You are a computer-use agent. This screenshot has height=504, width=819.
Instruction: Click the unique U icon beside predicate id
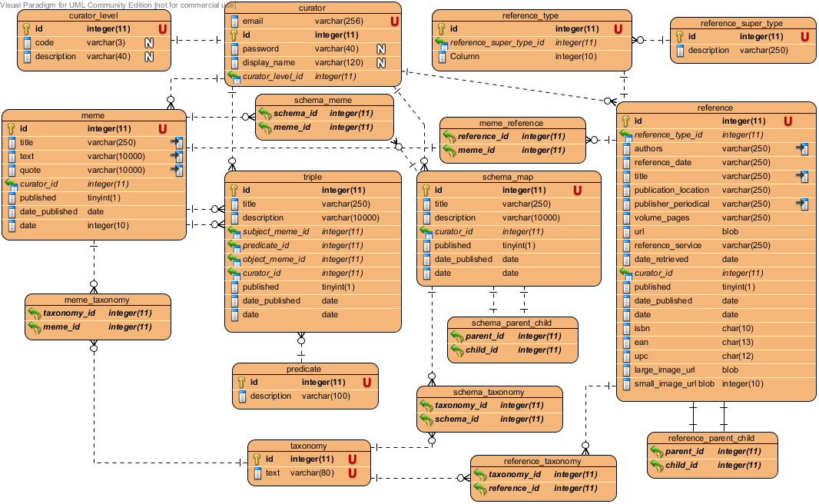[366, 383]
